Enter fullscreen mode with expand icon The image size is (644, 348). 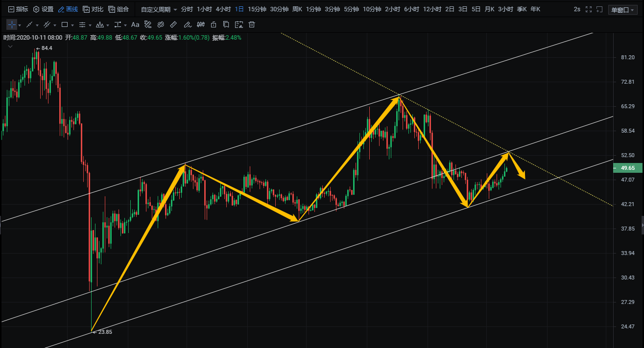click(589, 9)
